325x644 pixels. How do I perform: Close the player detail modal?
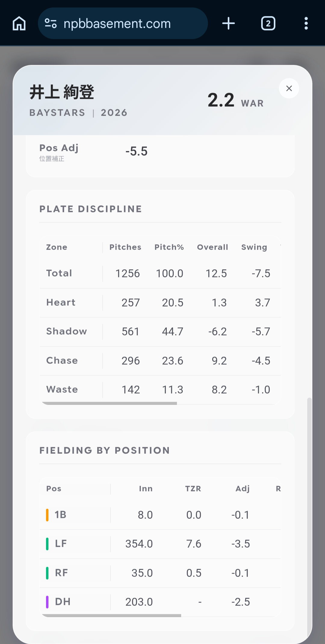point(289,88)
